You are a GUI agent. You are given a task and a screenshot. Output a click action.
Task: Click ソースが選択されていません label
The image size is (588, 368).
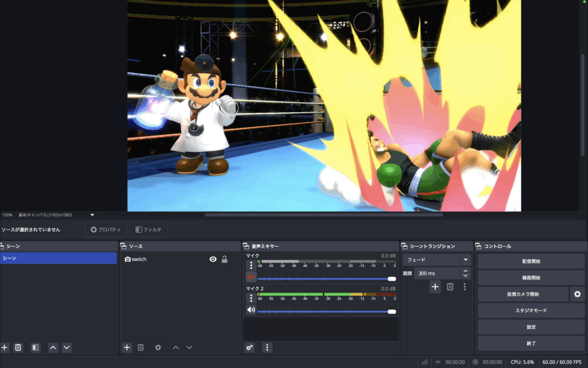(x=31, y=229)
